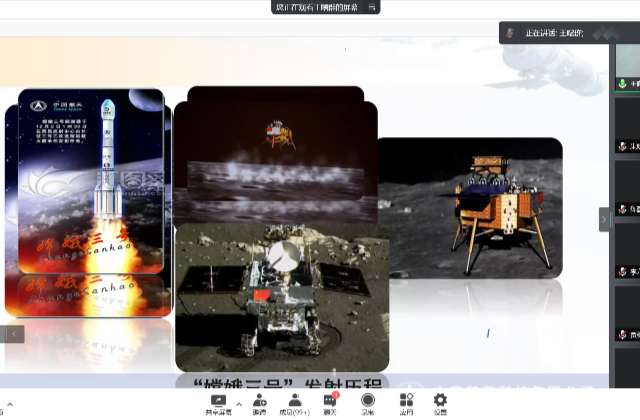
Task: Collapse the participant video sidebar with arrow
Action: pos(604,219)
